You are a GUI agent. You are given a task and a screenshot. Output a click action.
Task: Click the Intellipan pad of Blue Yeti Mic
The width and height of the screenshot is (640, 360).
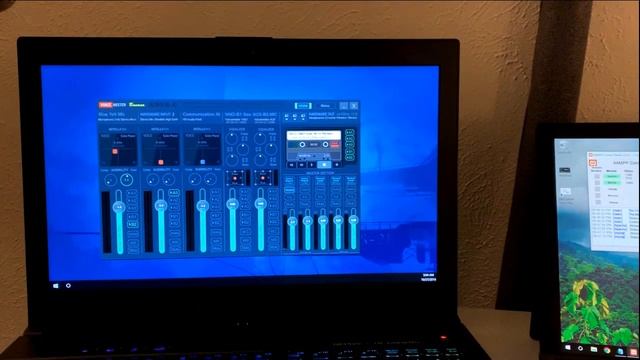118,149
